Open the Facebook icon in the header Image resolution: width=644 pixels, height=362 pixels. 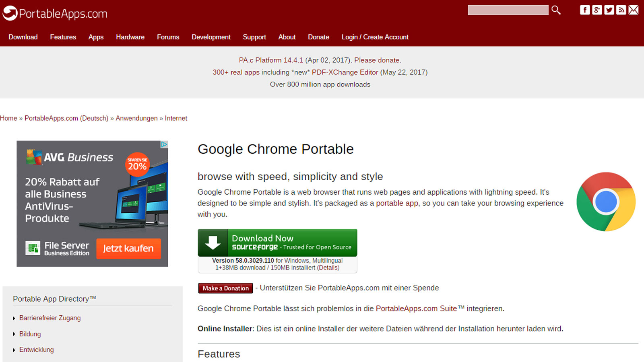click(x=585, y=10)
